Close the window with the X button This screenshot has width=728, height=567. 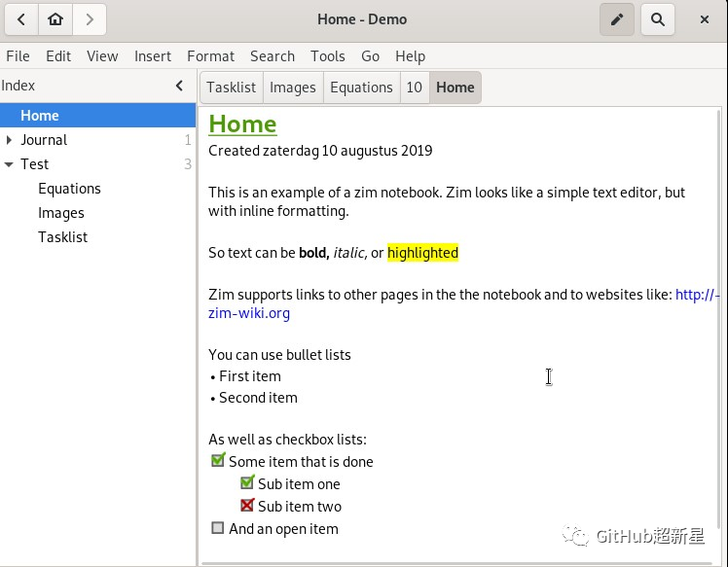click(x=705, y=19)
